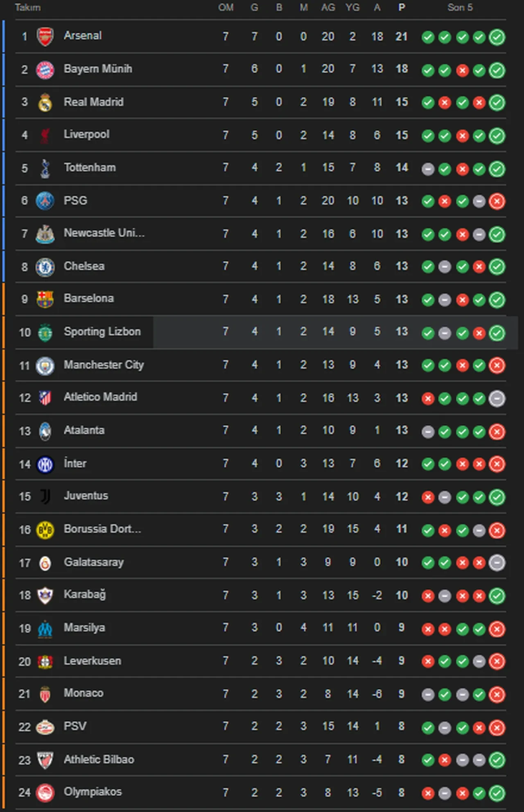Click the PSG club badge
The image size is (524, 812).
coord(45,201)
